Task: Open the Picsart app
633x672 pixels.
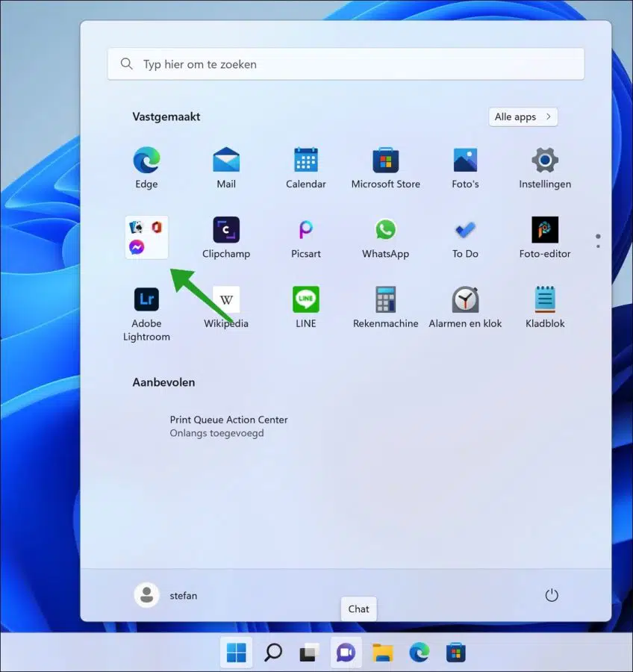Action: [306, 237]
